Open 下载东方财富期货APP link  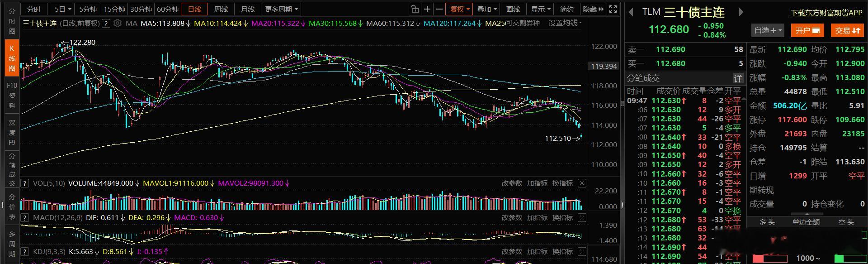point(826,13)
